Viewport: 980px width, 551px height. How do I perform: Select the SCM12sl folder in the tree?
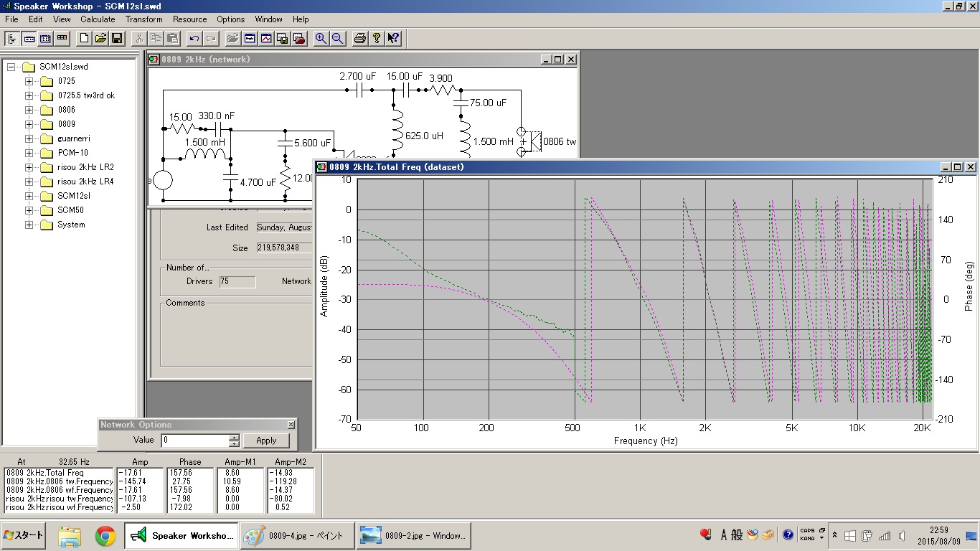[x=74, y=196]
